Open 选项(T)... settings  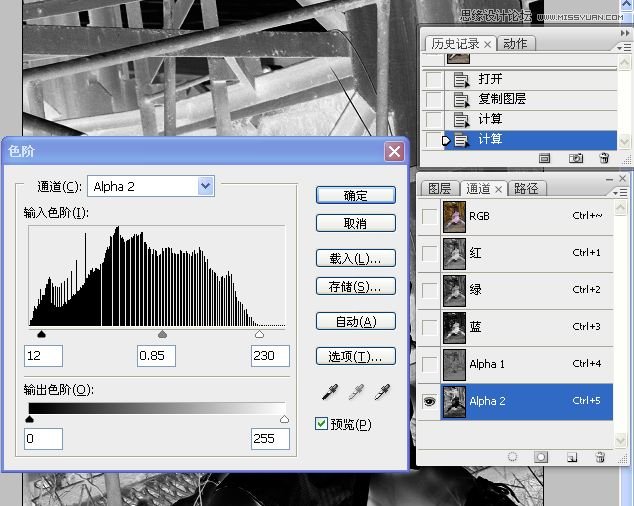click(x=355, y=356)
